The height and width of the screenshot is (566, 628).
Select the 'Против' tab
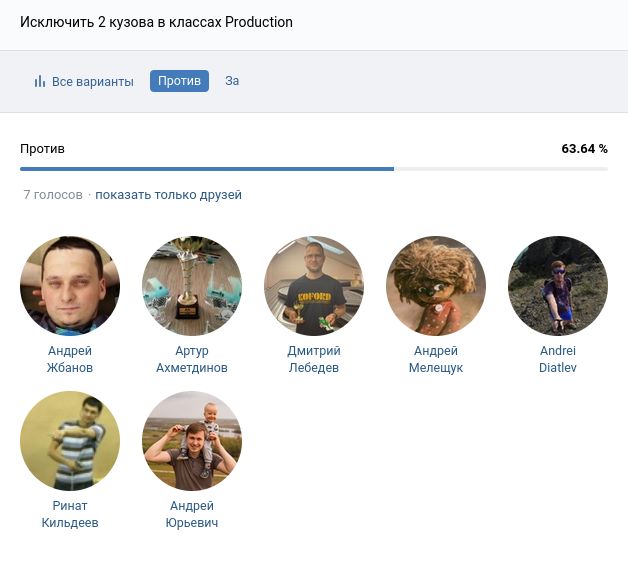179,81
